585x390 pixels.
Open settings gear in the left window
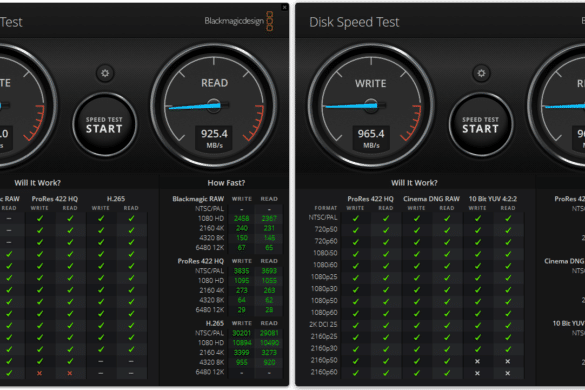(x=105, y=73)
